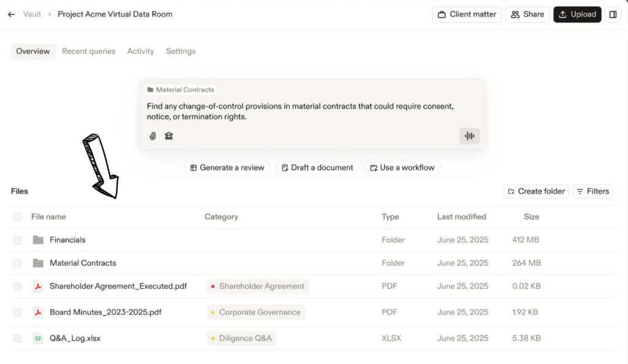Toggle the side panel icon
This screenshot has width=628, height=364.
click(x=613, y=15)
